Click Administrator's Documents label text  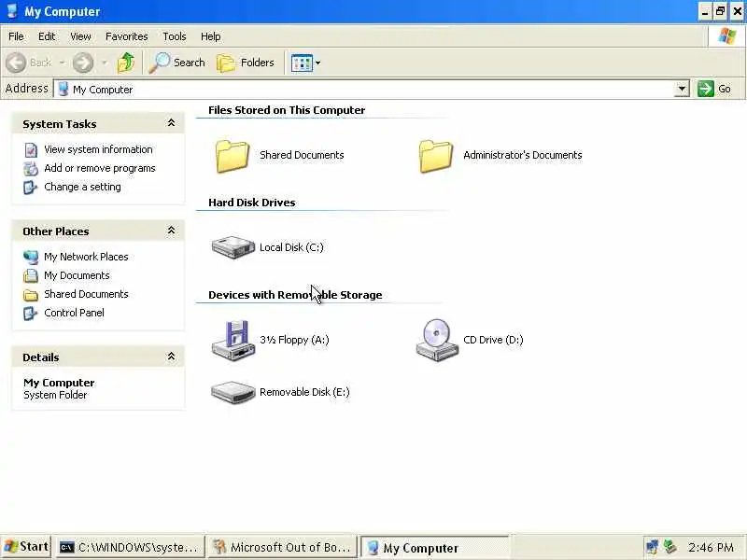[523, 155]
